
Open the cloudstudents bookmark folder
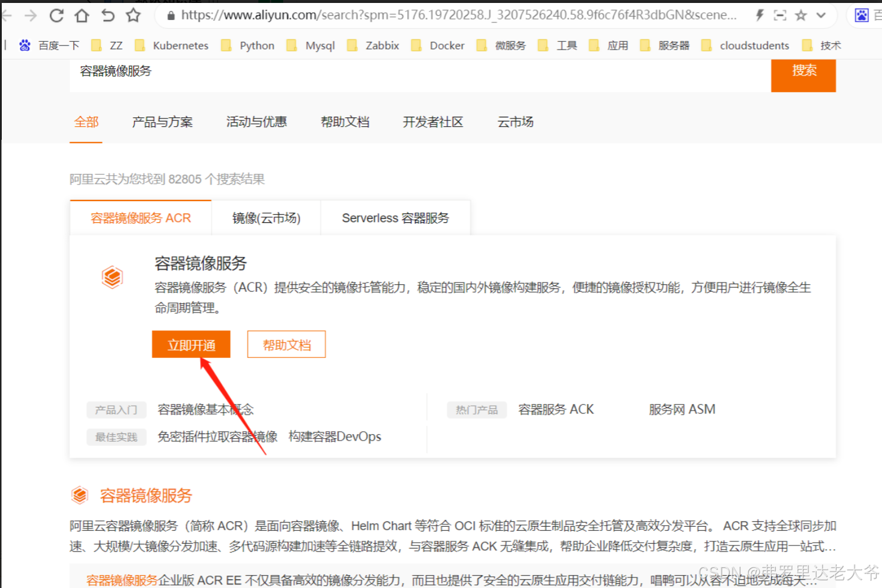click(745, 45)
